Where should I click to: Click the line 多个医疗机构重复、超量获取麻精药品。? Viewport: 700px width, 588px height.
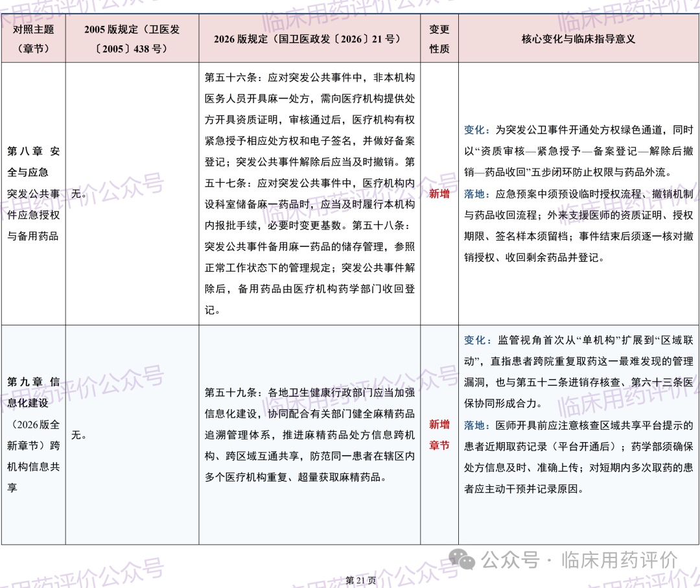pos(296,477)
